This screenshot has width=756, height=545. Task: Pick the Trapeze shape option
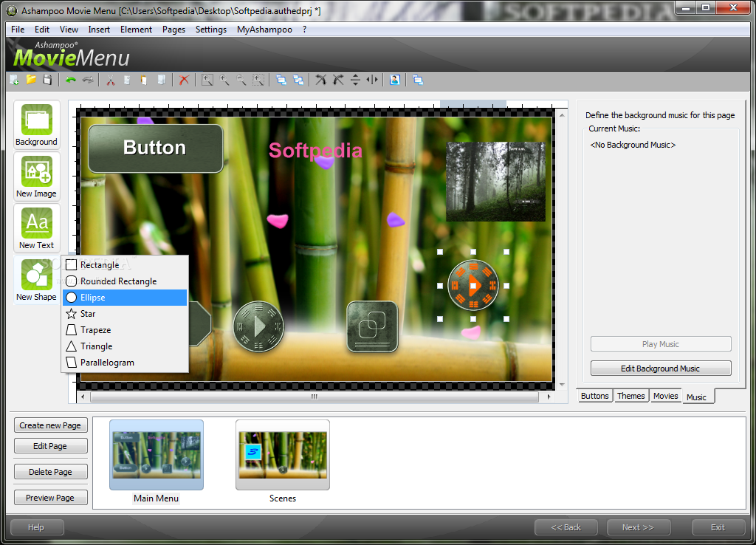tap(125, 330)
